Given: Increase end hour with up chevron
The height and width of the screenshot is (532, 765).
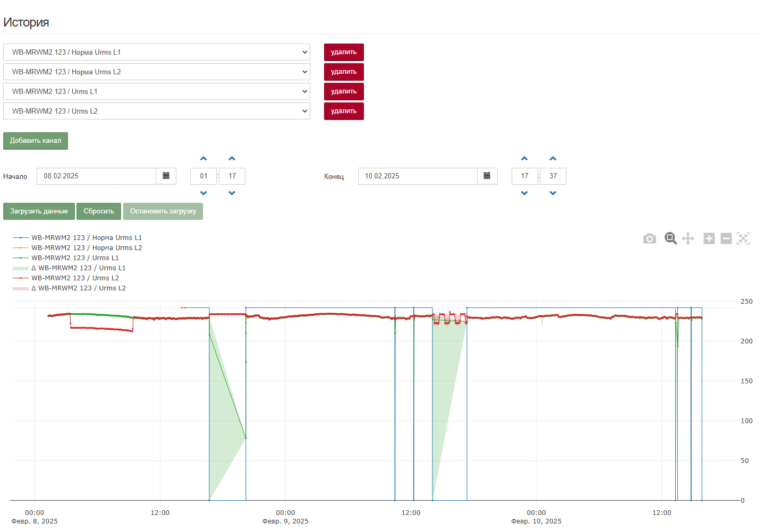Looking at the screenshot, I should coord(524,159).
